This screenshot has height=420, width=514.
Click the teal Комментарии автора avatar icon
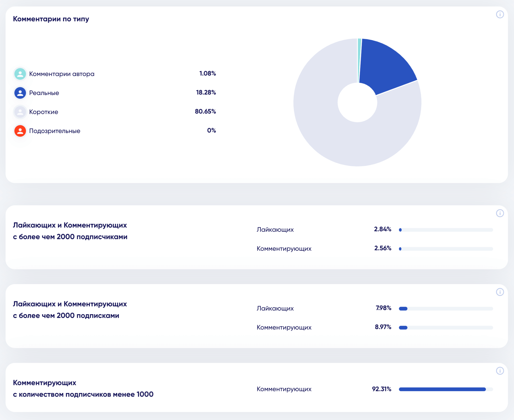(x=20, y=74)
